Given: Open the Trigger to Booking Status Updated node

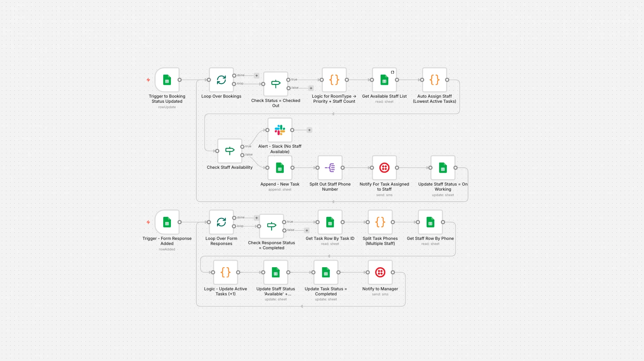Looking at the screenshot, I should pyautogui.click(x=167, y=80).
